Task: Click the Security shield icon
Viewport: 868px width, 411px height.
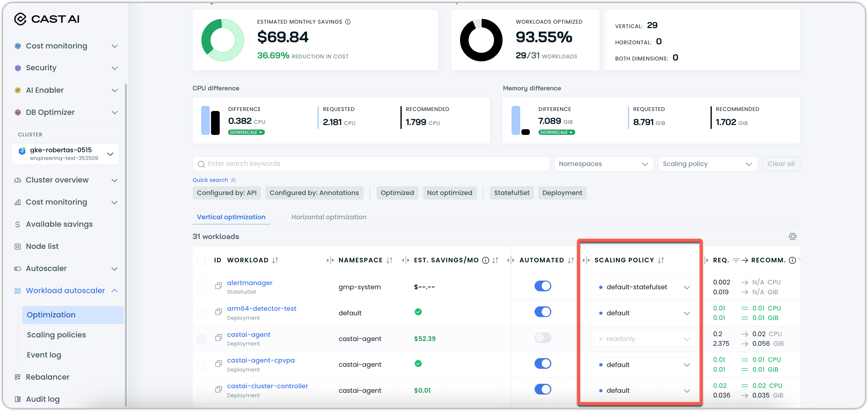Action: point(18,68)
